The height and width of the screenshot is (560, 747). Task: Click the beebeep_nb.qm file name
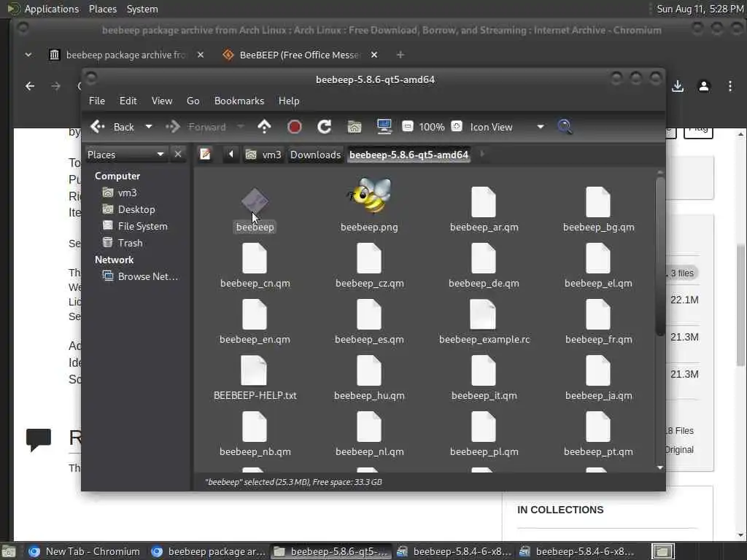tap(255, 452)
